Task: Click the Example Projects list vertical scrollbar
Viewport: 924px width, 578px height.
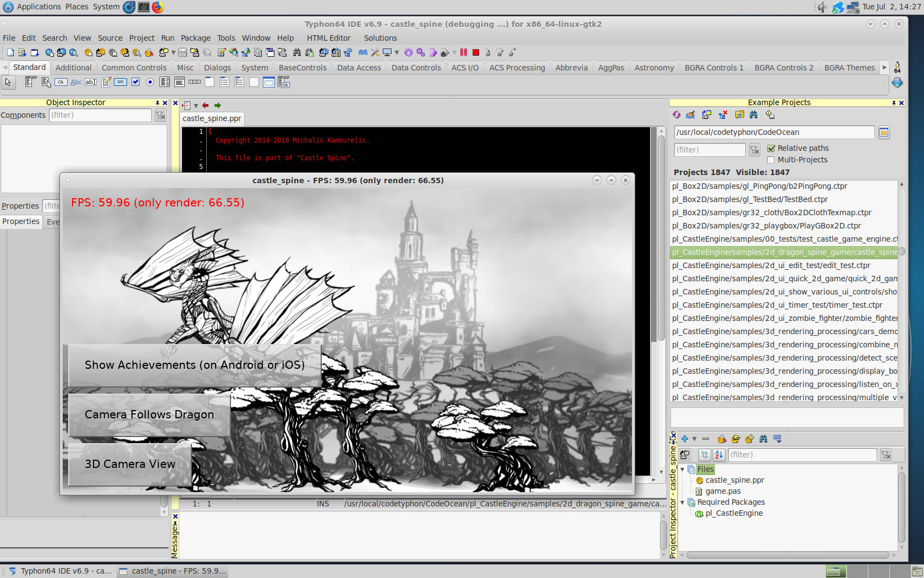Action: coord(901,290)
